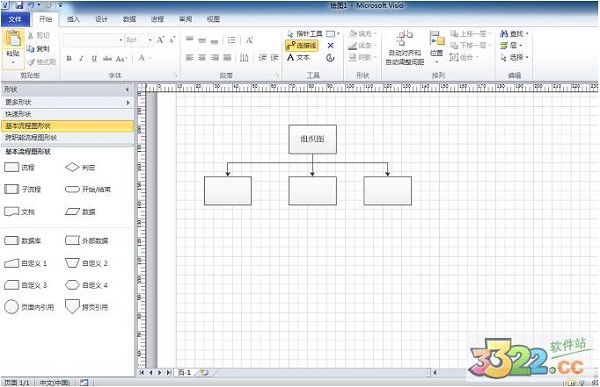This screenshot has width=600, height=387.
Task: Open the font color A control
Action: point(142,58)
